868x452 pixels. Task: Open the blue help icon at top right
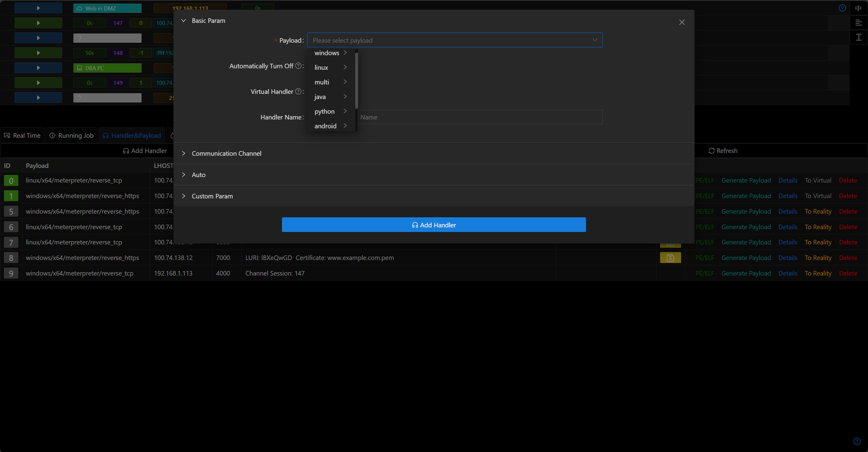(x=842, y=8)
